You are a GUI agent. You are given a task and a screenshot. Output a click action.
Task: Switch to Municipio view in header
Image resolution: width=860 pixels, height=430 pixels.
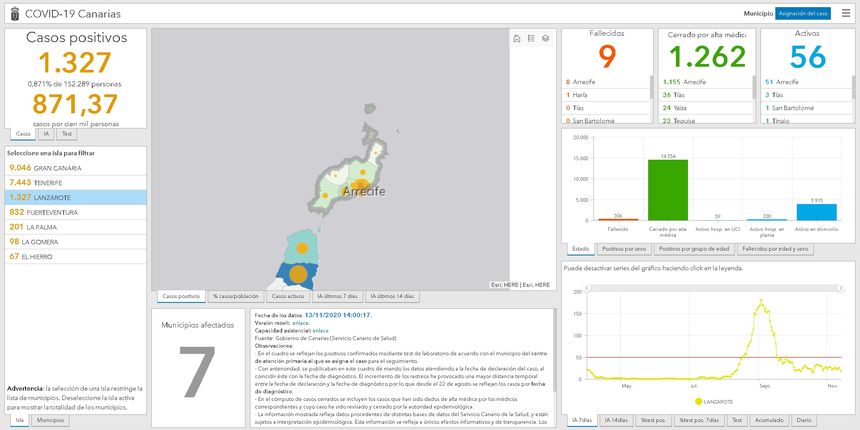(x=758, y=14)
